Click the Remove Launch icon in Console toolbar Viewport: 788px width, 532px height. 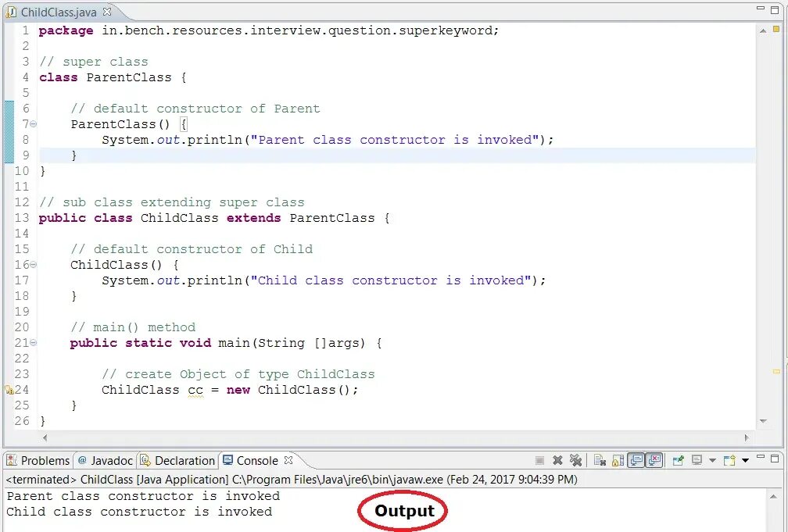558,460
